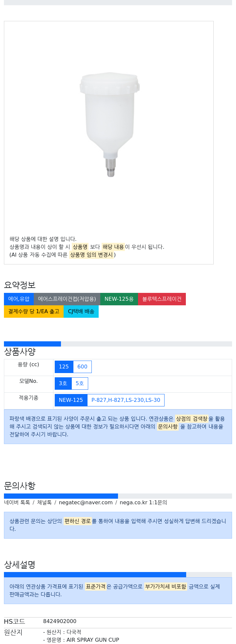Choose the 125 cc capacity option

(x=64, y=367)
